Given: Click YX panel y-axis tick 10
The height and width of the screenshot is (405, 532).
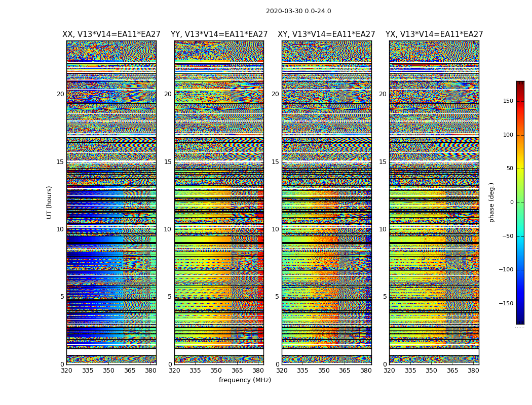Looking at the screenshot, I should [383, 229].
